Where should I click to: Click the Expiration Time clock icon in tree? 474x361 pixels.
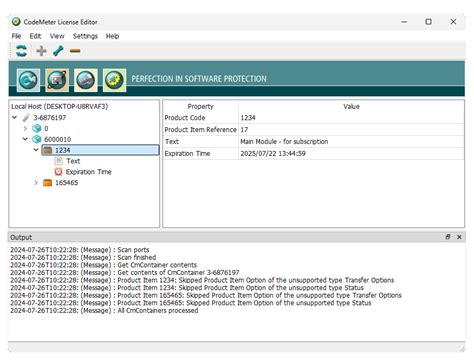(58, 172)
